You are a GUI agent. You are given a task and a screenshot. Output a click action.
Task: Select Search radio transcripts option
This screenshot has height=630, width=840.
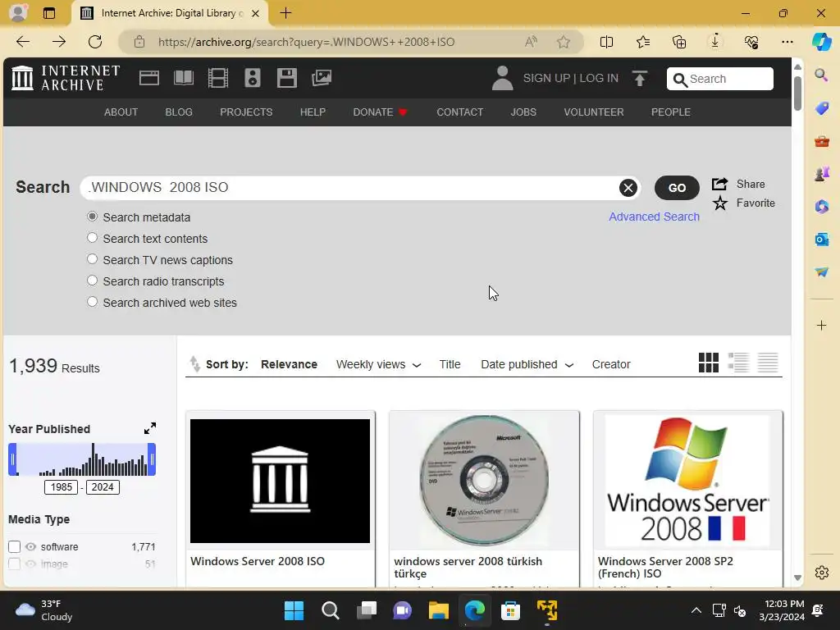(x=92, y=281)
